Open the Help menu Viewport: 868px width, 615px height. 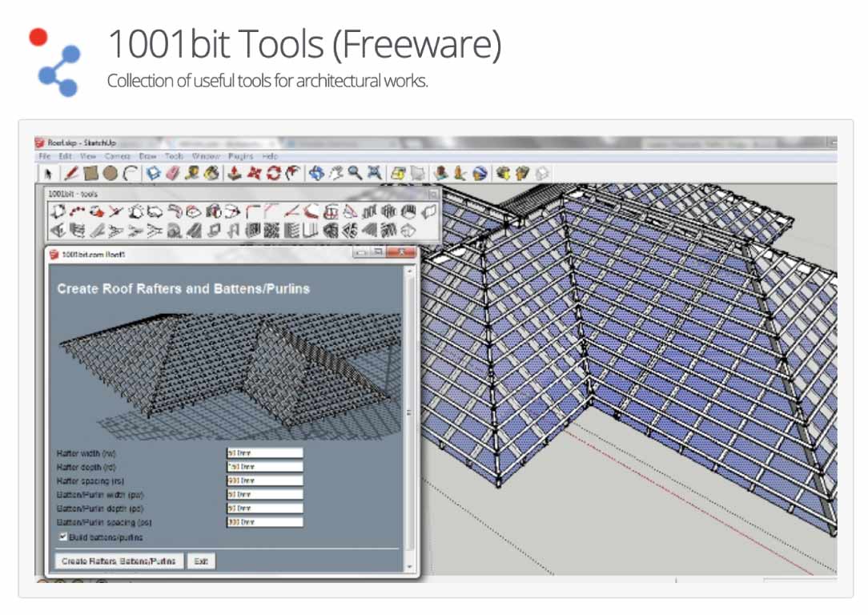click(x=270, y=156)
